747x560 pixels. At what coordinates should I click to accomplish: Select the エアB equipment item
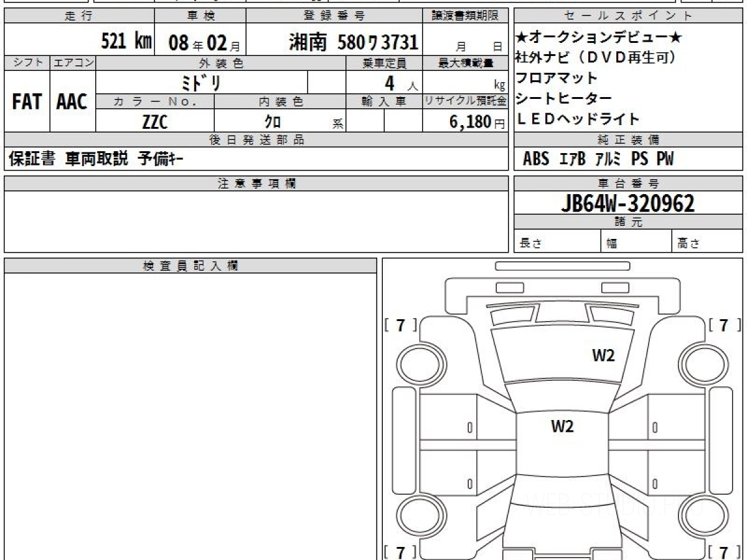[x=573, y=159]
